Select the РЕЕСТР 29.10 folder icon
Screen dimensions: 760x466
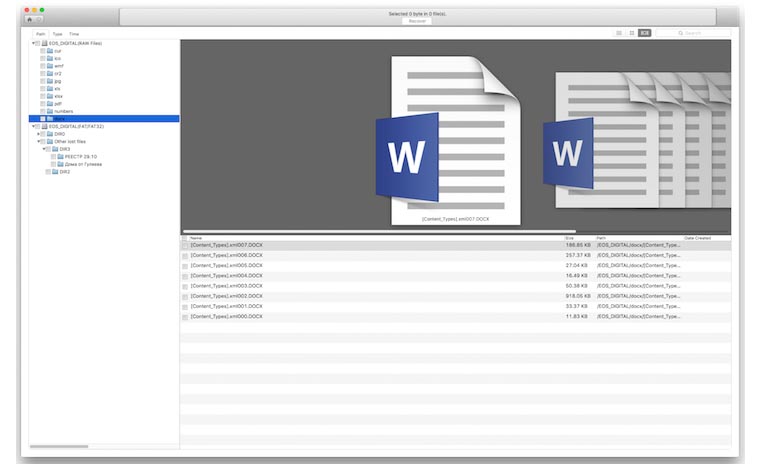click(x=61, y=157)
